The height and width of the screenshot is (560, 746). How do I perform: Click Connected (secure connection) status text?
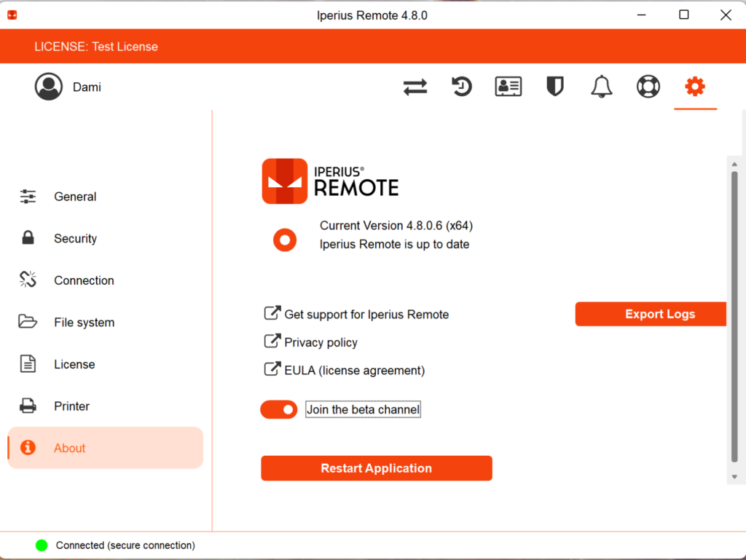point(125,545)
